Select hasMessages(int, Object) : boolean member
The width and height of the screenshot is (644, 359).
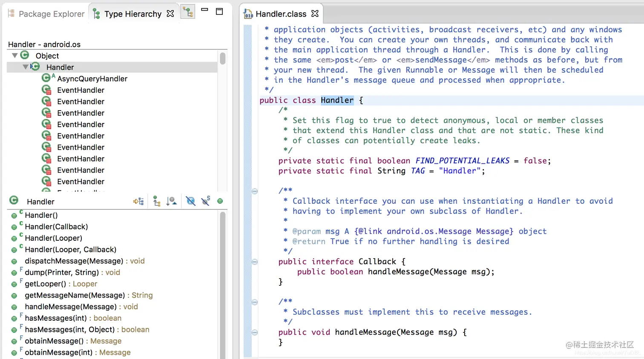[x=87, y=330]
